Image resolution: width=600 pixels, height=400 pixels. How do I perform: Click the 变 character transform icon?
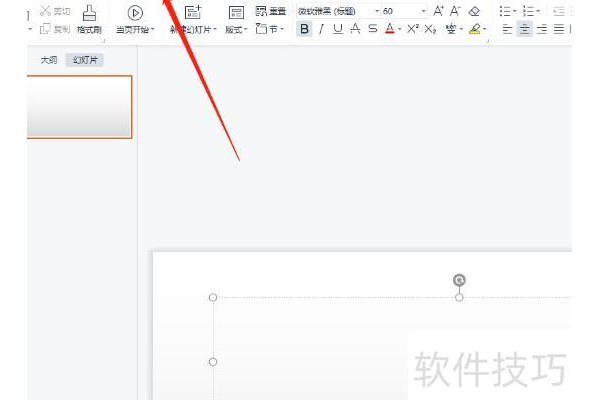[451, 29]
